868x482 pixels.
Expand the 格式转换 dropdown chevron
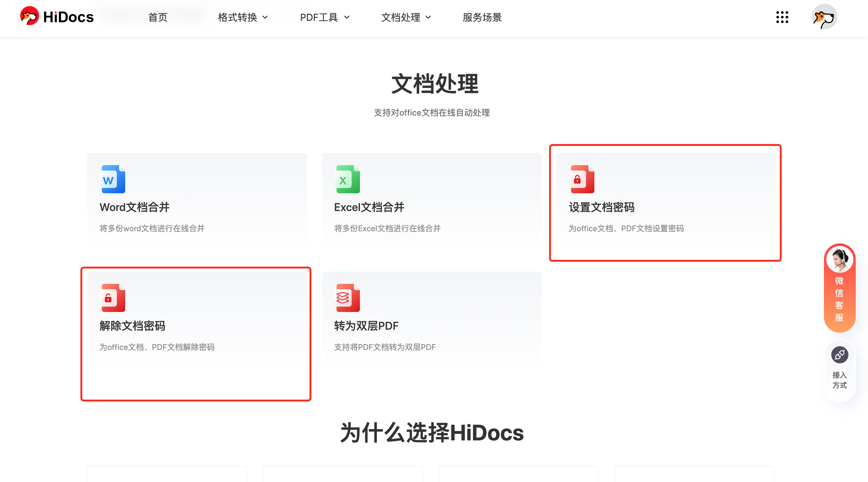pos(265,17)
